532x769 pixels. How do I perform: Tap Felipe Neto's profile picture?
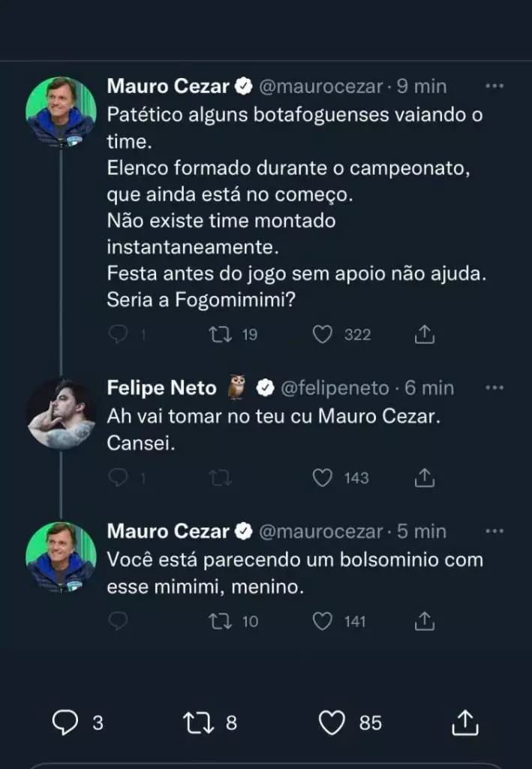tap(62, 414)
